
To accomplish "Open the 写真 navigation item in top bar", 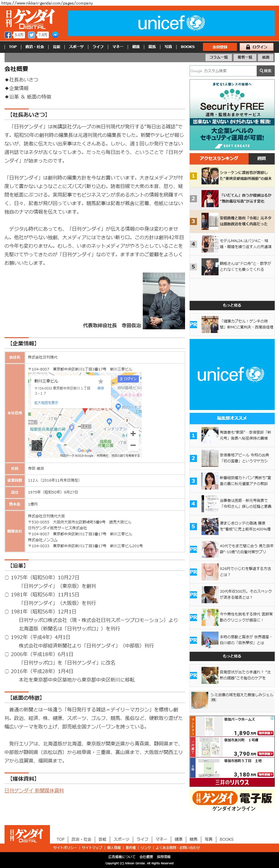I will coord(168,47).
